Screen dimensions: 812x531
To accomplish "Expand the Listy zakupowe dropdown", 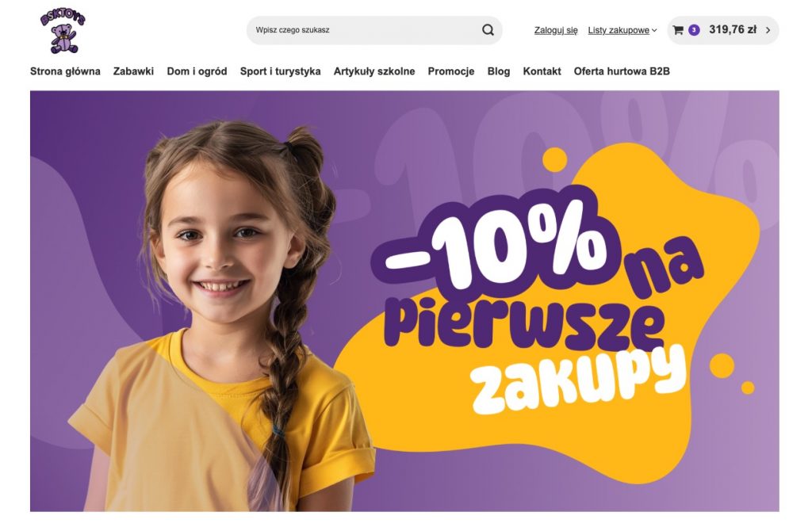I will point(622,30).
